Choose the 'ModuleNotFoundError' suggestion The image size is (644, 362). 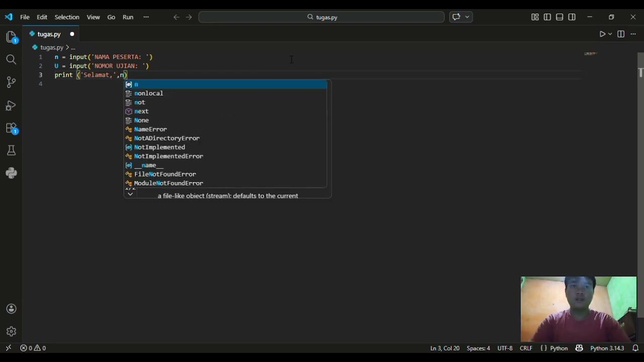tap(225, 184)
